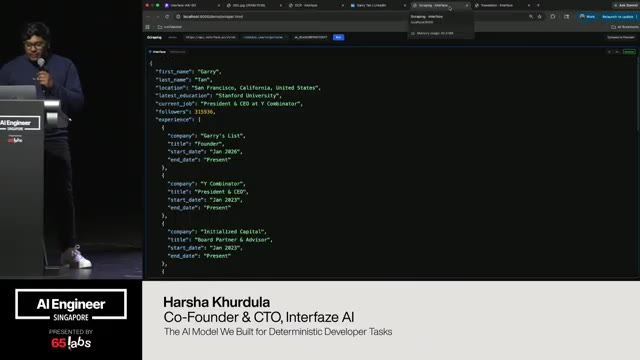640x360 pixels.
Task: Click the green status button in results panel
Action: pyautogui.click(x=629, y=52)
